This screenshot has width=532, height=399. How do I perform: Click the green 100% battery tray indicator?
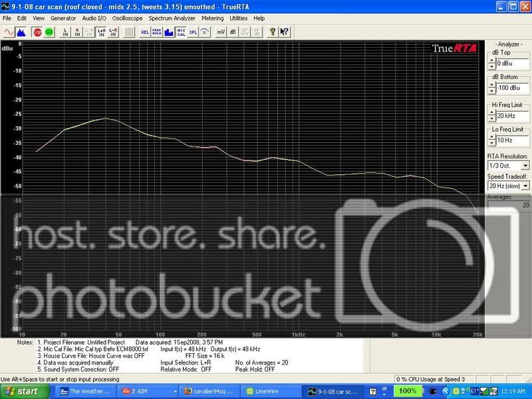(x=407, y=391)
